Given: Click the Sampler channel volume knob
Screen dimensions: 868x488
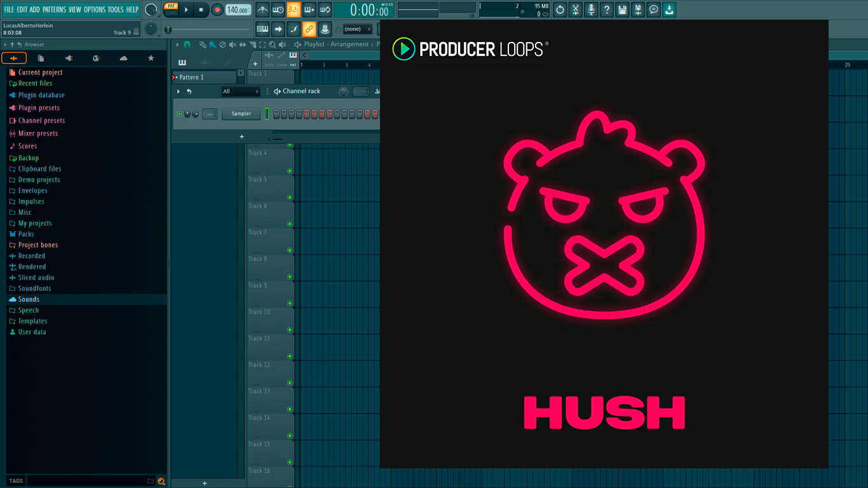Looking at the screenshot, I should coord(195,114).
